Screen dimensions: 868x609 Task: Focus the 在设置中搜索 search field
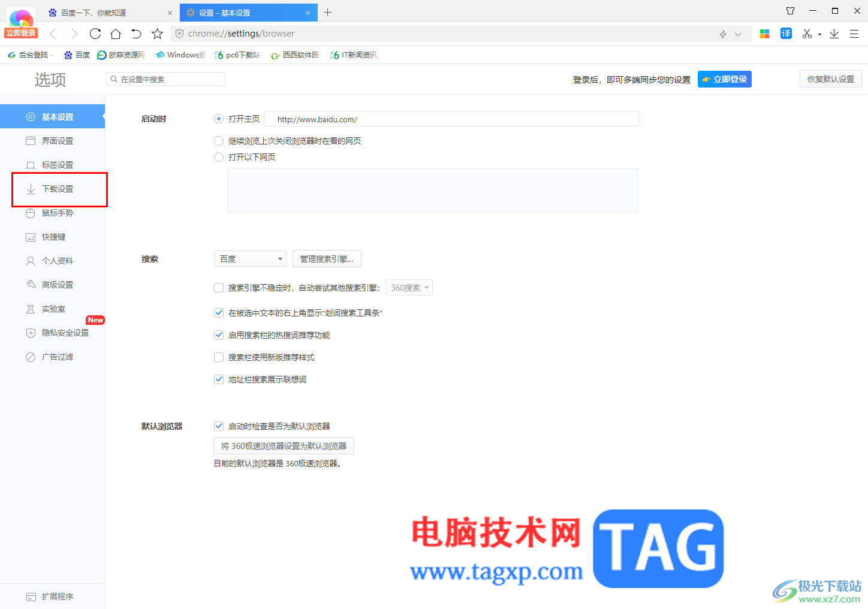click(165, 79)
